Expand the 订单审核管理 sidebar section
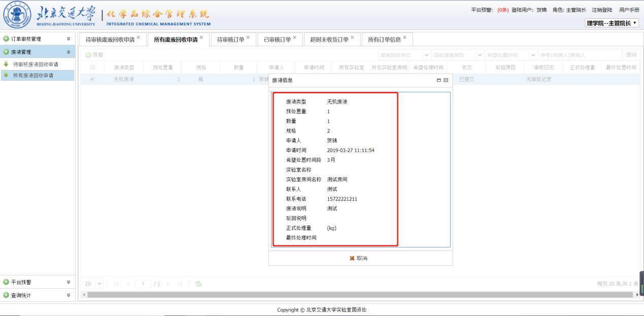Screen dimensions: 644x316 click(69, 39)
